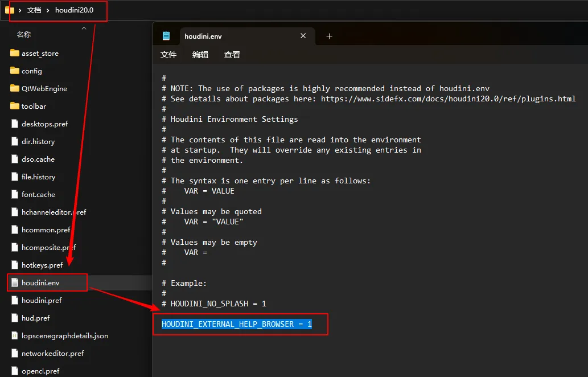Click the font.cache file icon
Screen dimensions: 588x377
point(15,194)
